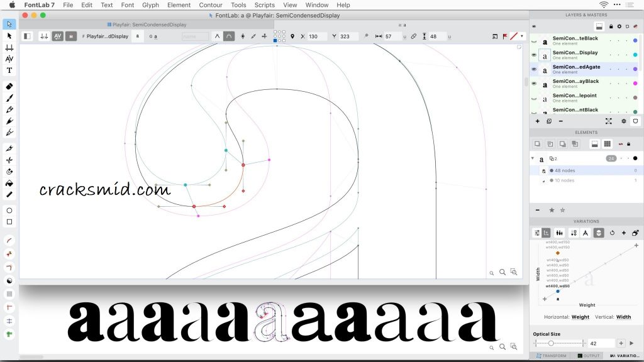Open the Horizontal axis Weight dropdown
Image resolution: width=644 pixels, height=362 pixels.
coord(580,317)
